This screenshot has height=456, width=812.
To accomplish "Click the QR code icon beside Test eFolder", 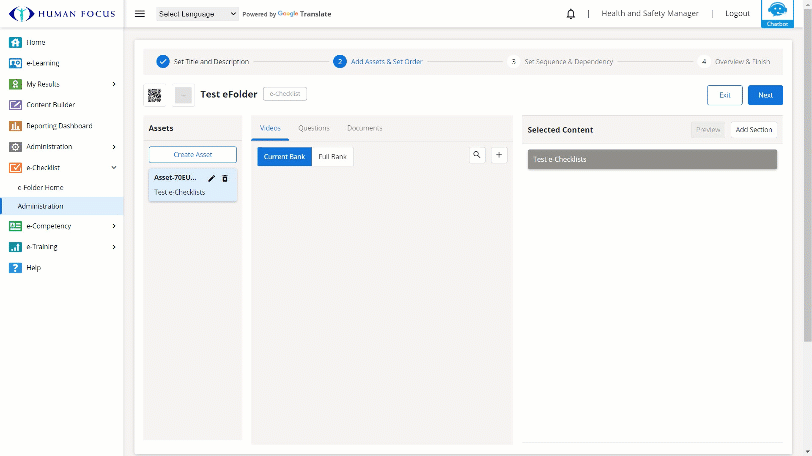I will click(154, 95).
